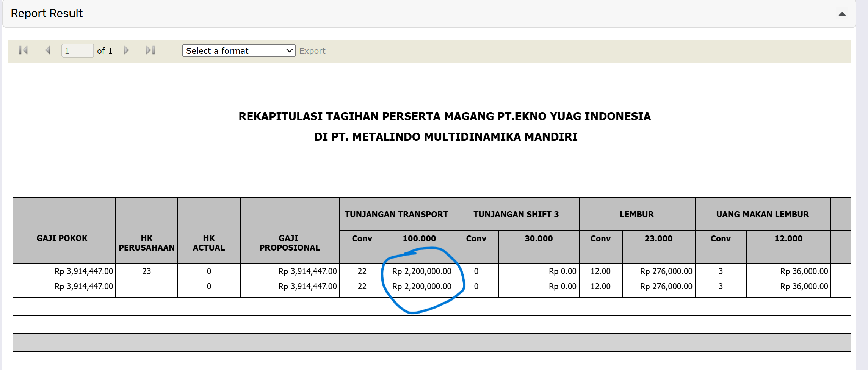Open the Select a format dropdown
868x370 pixels.
click(239, 51)
